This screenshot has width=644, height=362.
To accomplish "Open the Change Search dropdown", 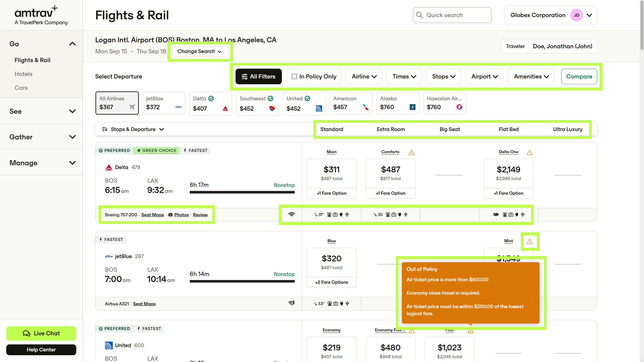I will (x=200, y=51).
